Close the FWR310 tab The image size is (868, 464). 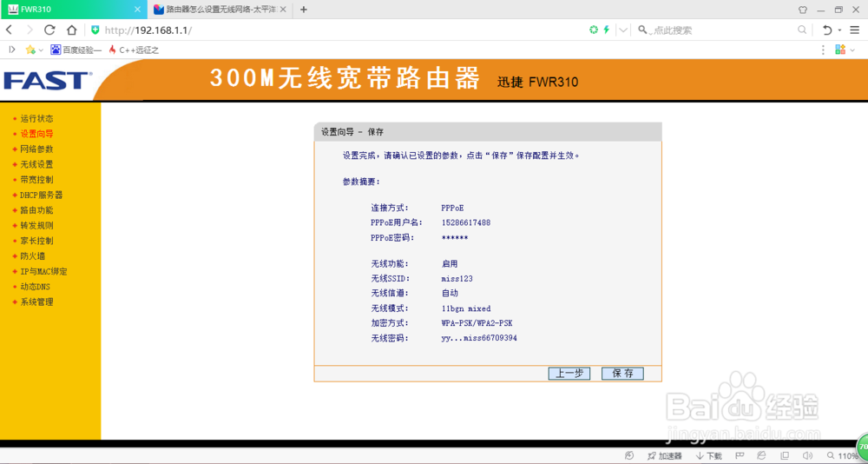pyautogui.click(x=138, y=10)
